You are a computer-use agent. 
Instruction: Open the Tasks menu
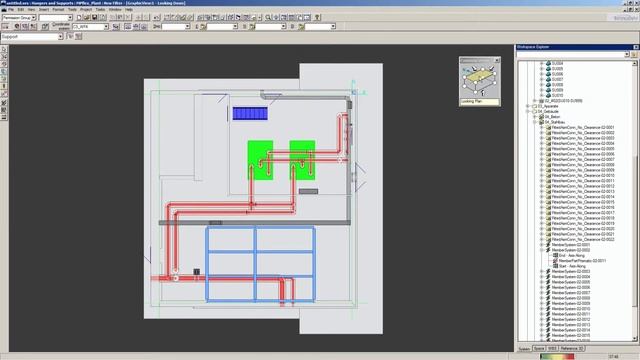[x=100, y=9]
